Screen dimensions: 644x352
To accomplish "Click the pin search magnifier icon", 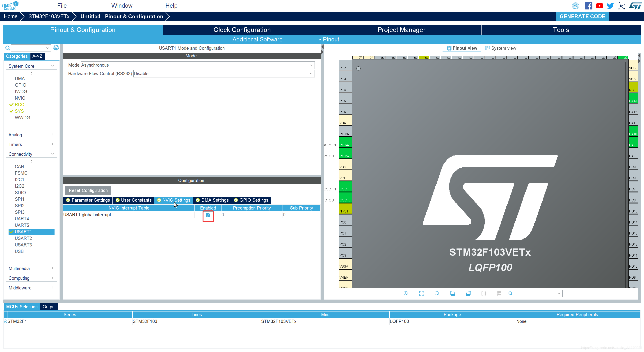I will click(510, 293).
